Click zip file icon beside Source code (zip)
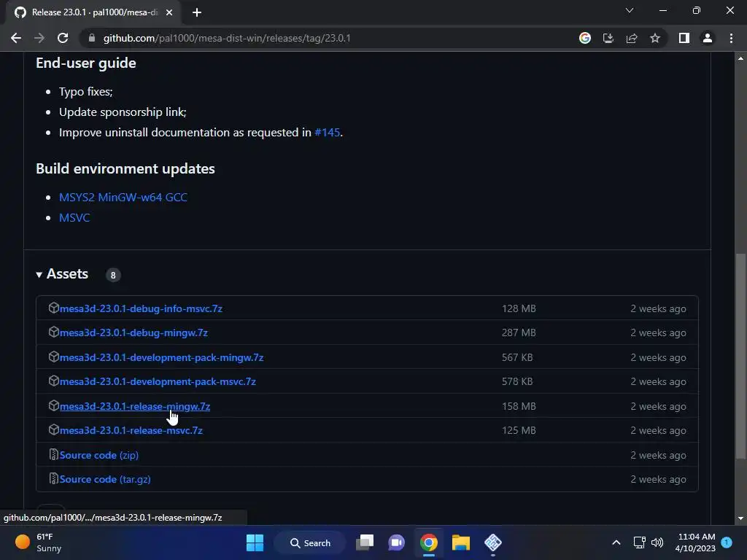 pyautogui.click(x=53, y=455)
